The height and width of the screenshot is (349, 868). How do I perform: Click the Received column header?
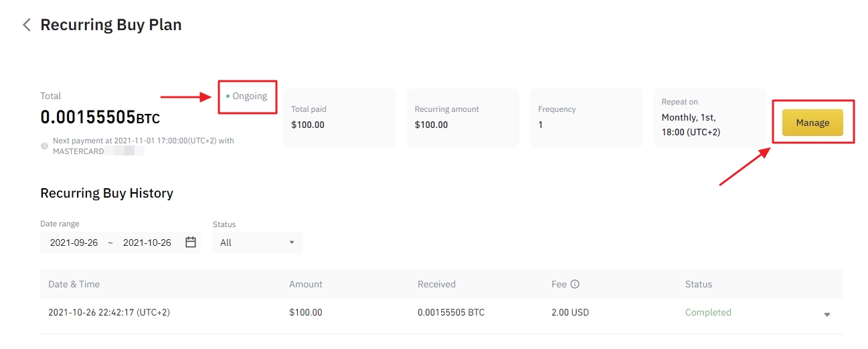click(436, 284)
